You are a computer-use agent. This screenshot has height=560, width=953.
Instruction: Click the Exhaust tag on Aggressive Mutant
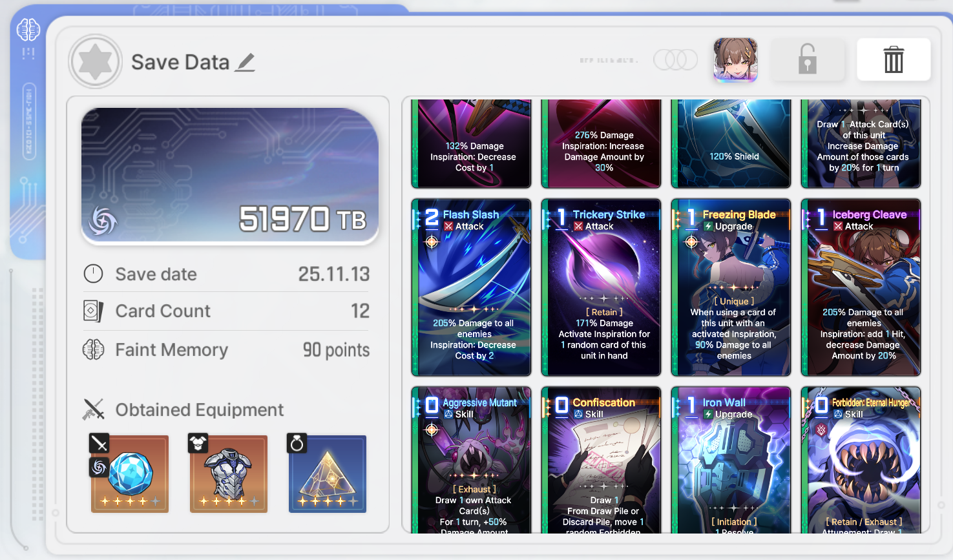coord(474,489)
